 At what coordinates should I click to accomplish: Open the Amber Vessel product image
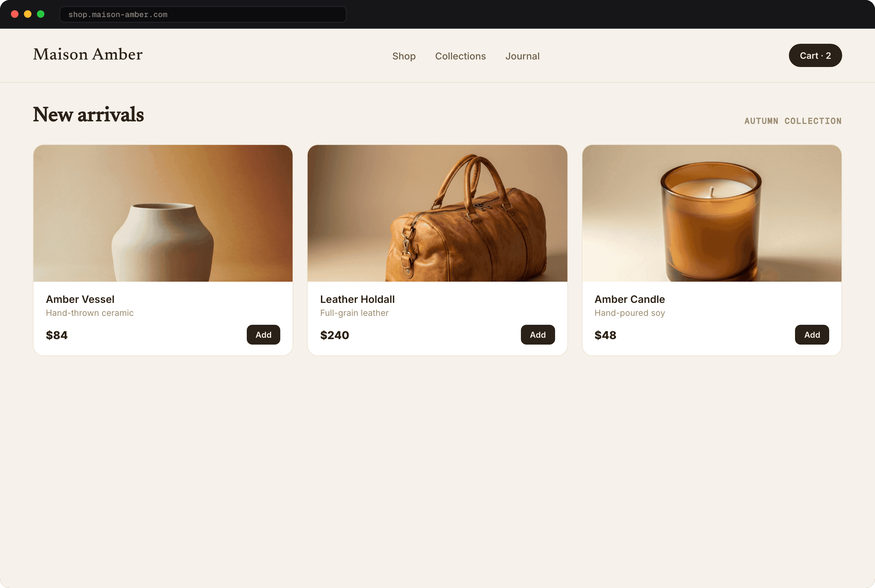[163, 213]
